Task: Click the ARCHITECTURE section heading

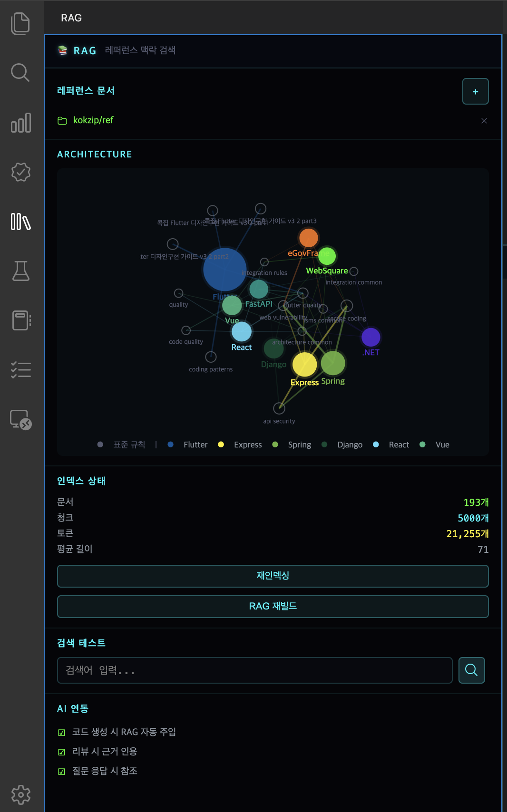Action: (x=95, y=155)
